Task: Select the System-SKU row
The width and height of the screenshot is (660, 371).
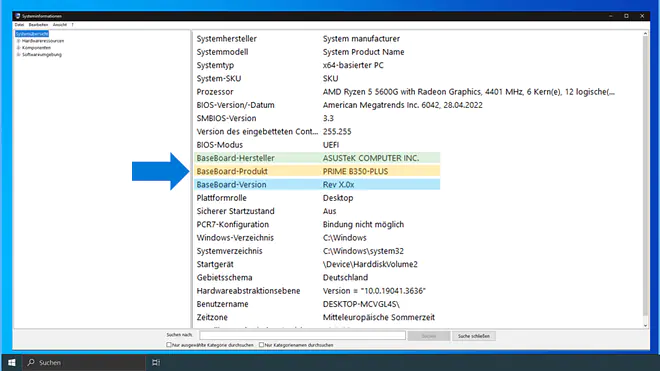Action: point(418,78)
